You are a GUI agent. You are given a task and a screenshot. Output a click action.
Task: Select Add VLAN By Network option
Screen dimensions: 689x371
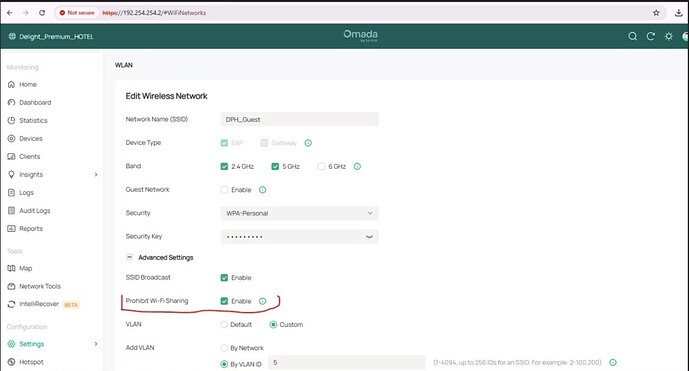pyautogui.click(x=224, y=348)
